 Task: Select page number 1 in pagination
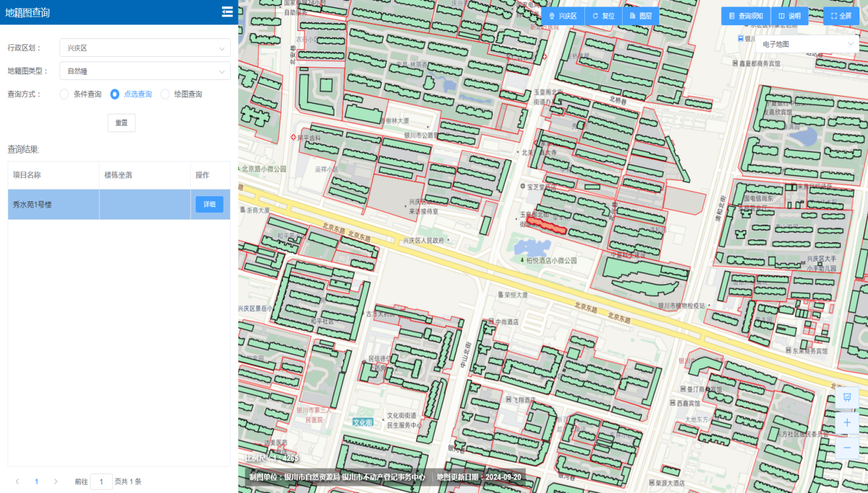click(x=36, y=482)
